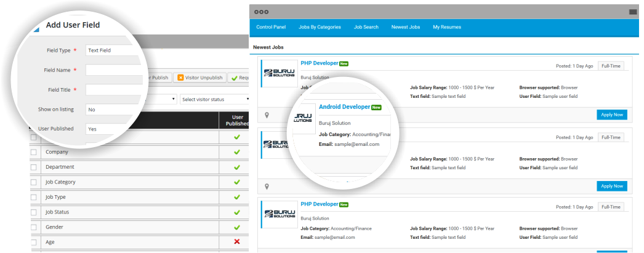Image resolution: width=644 pixels, height=253 pixels.
Task: Tick the Department row checkbox
Action: [x=33, y=167]
